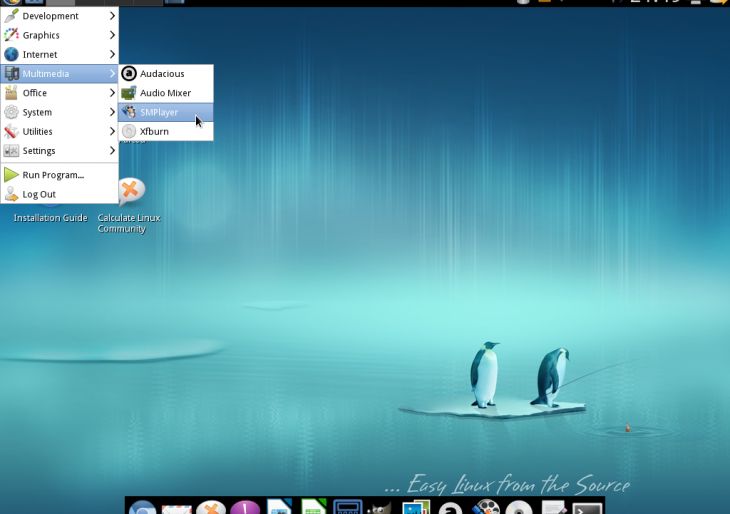Open the terminal icon in the dock

click(586, 508)
